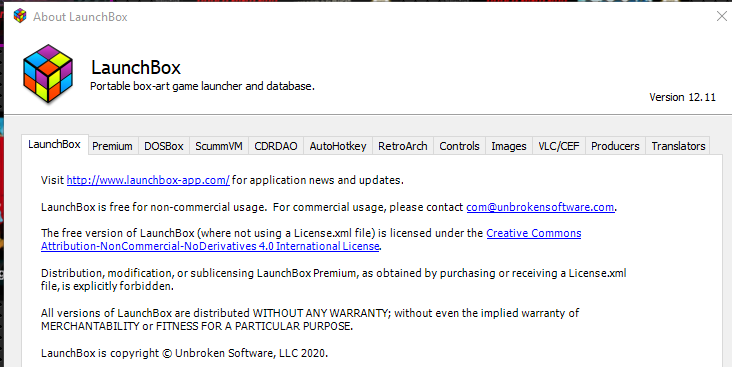
Task: Select the Images tab
Action: click(509, 146)
